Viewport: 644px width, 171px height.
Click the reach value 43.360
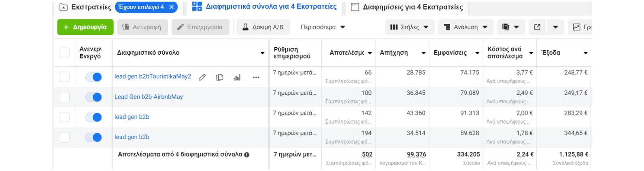416,113
